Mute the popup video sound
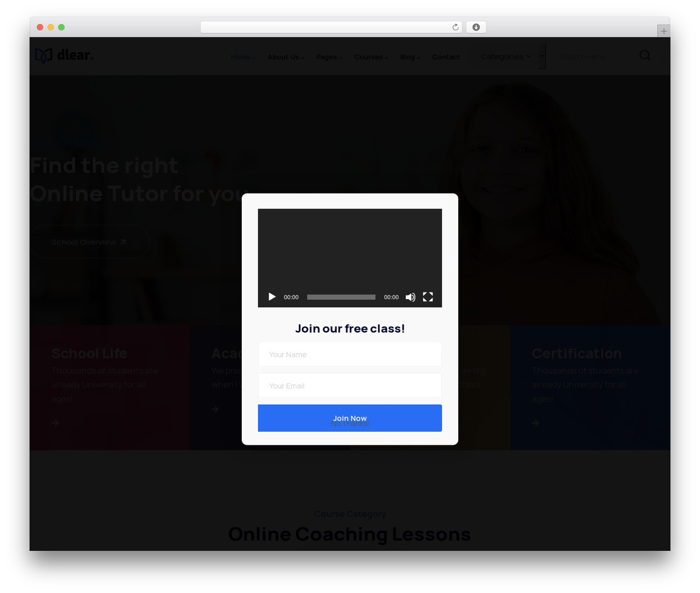Screen dimensions: 700x593 [x=410, y=297]
